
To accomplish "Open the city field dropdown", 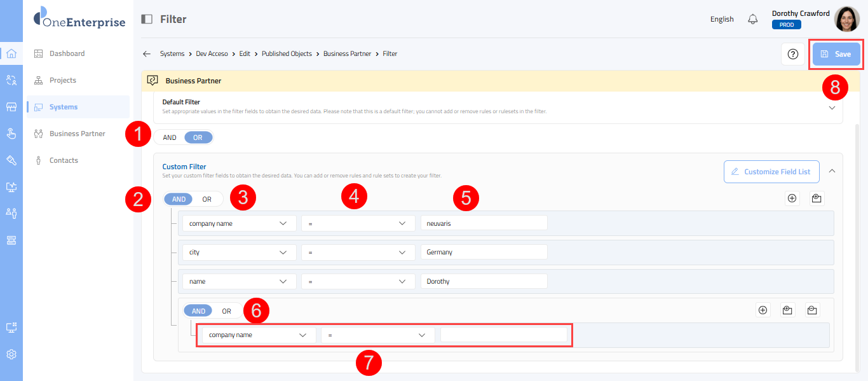I will pos(239,252).
